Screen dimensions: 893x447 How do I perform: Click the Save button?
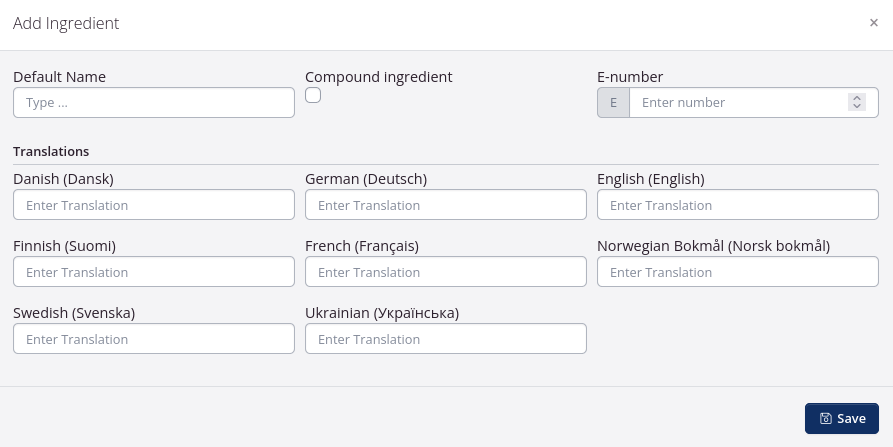tap(841, 418)
